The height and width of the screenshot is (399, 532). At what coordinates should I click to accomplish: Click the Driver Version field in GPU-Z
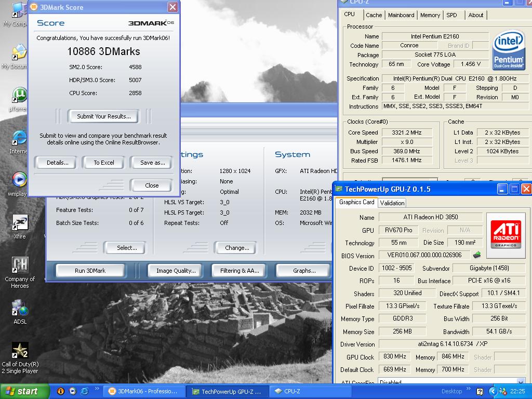pyautogui.click(x=453, y=344)
